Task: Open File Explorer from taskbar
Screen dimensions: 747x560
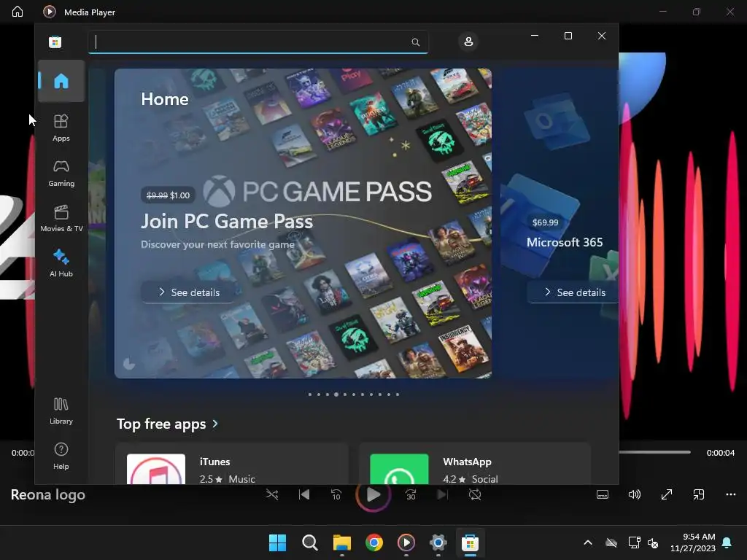Action: point(342,542)
